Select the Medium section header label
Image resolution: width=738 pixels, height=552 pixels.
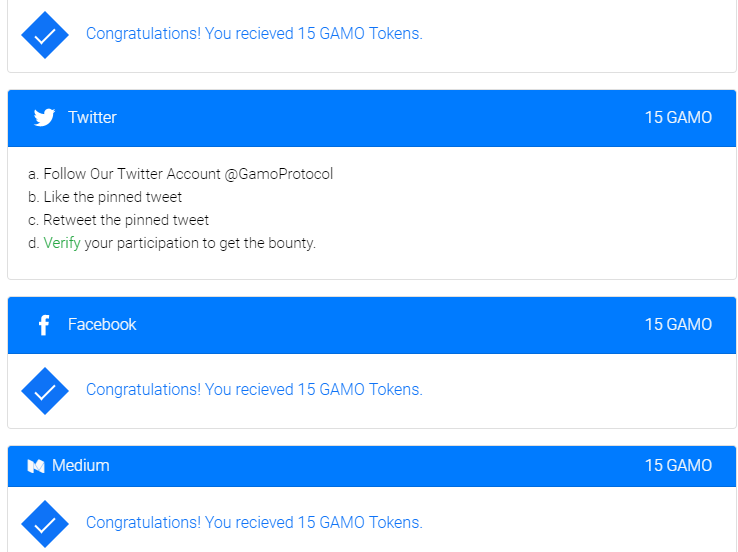click(81, 466)
